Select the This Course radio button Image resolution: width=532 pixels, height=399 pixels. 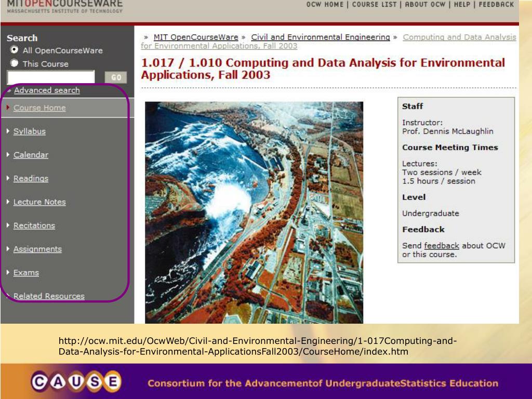coord(14,63)
